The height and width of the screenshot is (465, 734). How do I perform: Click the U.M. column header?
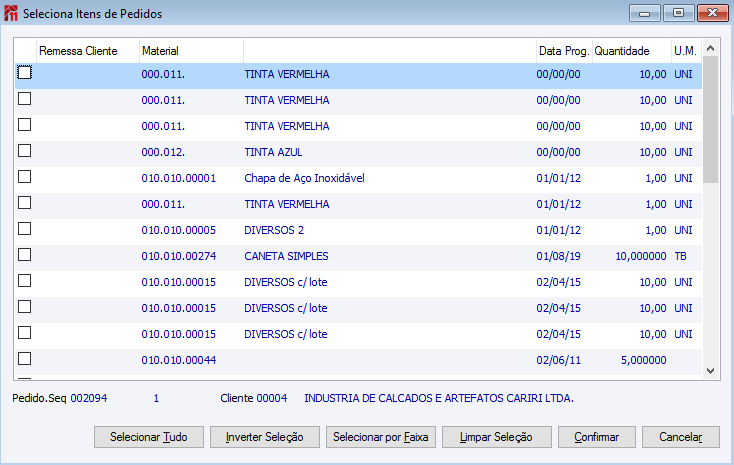coord(686,51)
